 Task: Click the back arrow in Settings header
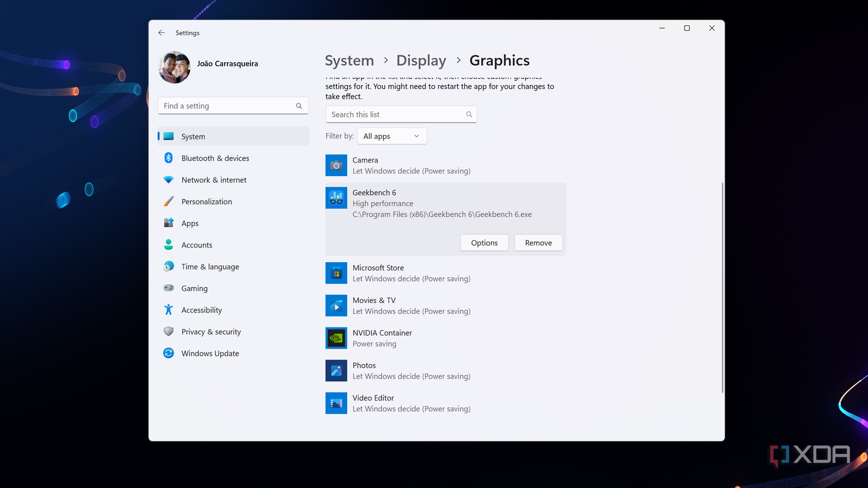coord(162,33)
